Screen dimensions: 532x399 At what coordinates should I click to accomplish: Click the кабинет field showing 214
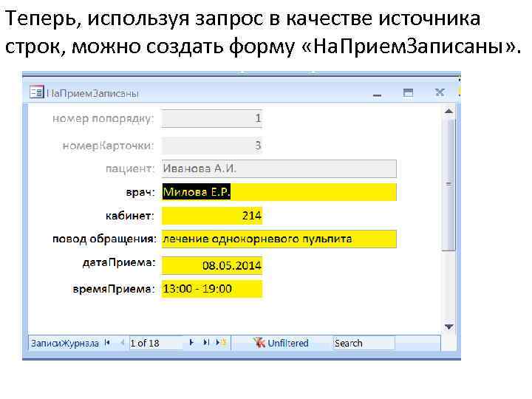coord(212,216)
